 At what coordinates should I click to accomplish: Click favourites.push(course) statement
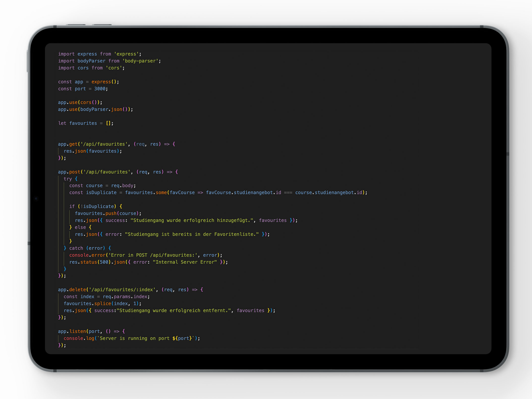[x=108, y=213]
